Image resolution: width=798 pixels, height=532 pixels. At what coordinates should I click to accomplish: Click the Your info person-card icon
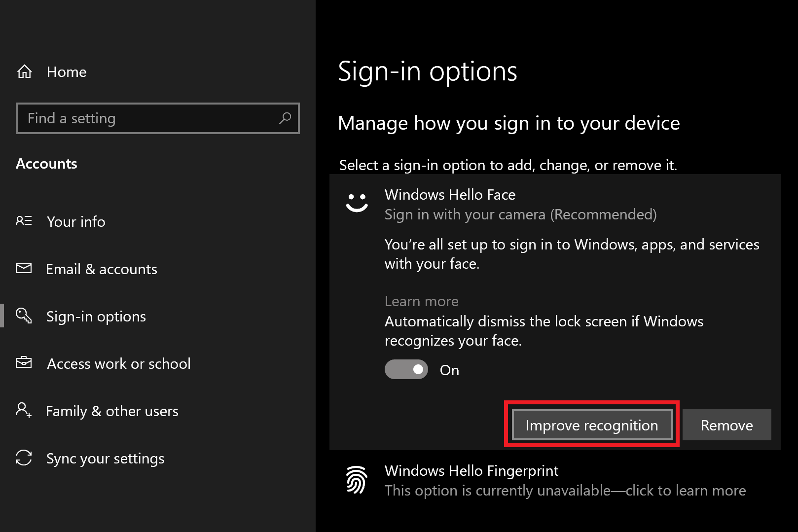click(24, 221)
